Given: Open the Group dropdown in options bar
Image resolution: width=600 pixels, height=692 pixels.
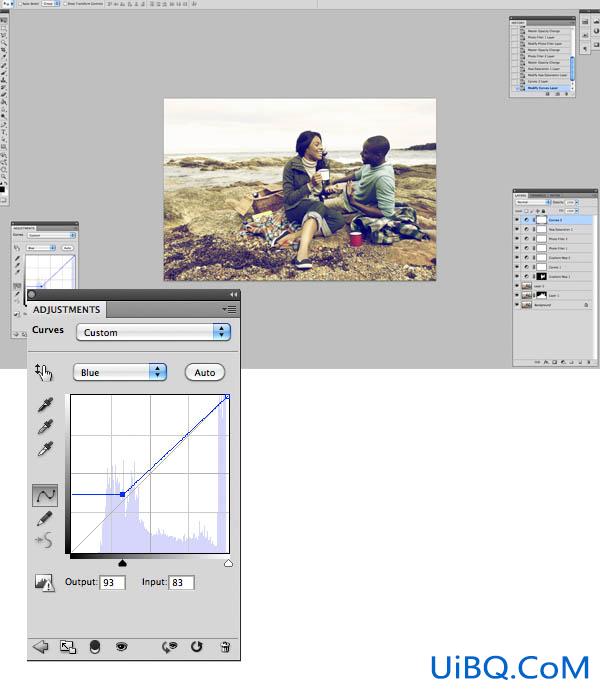Looking at the screenshot, I should (x=50, y=4).
